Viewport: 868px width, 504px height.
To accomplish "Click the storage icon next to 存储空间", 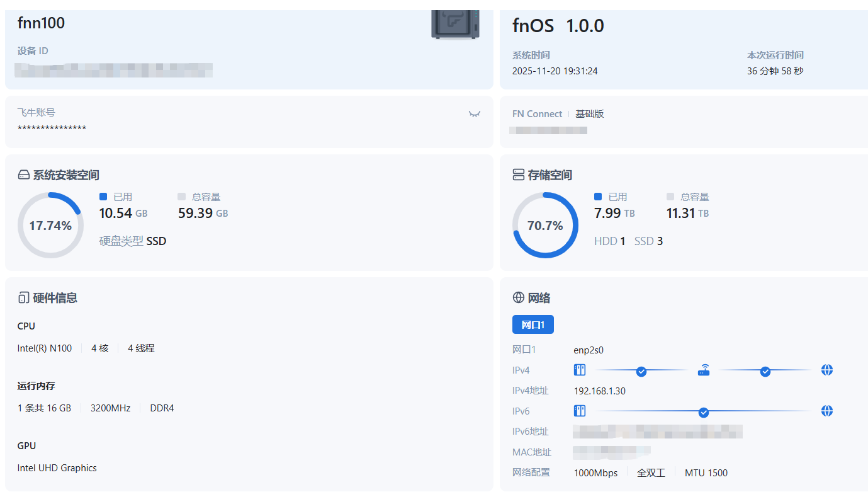I will click(x=519, y=175).
